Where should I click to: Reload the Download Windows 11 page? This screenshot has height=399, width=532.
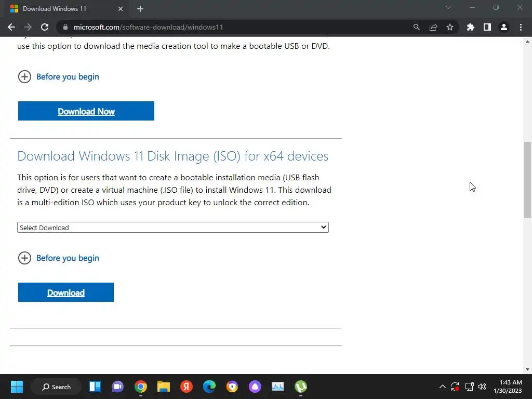click(45, 27)
